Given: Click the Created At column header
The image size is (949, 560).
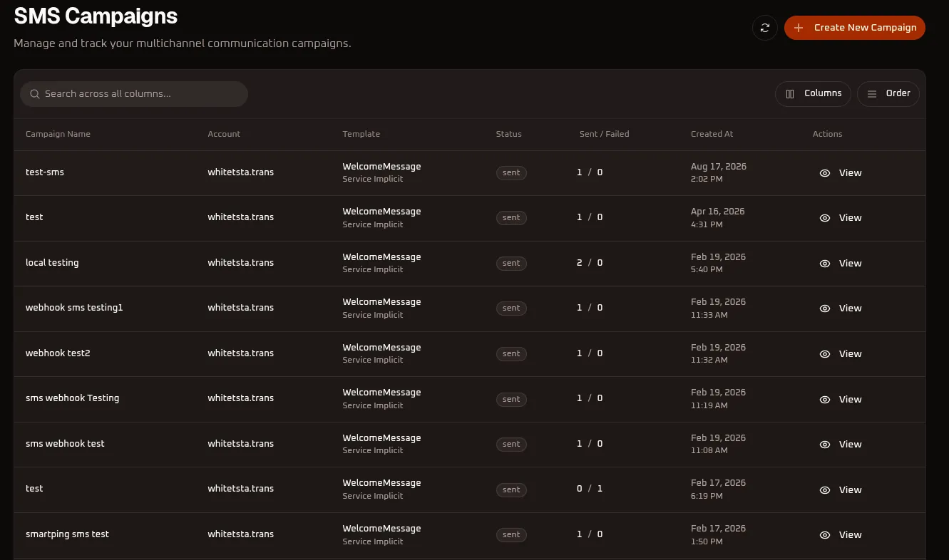Looking at the screenshot, I should tap(712, 134).
